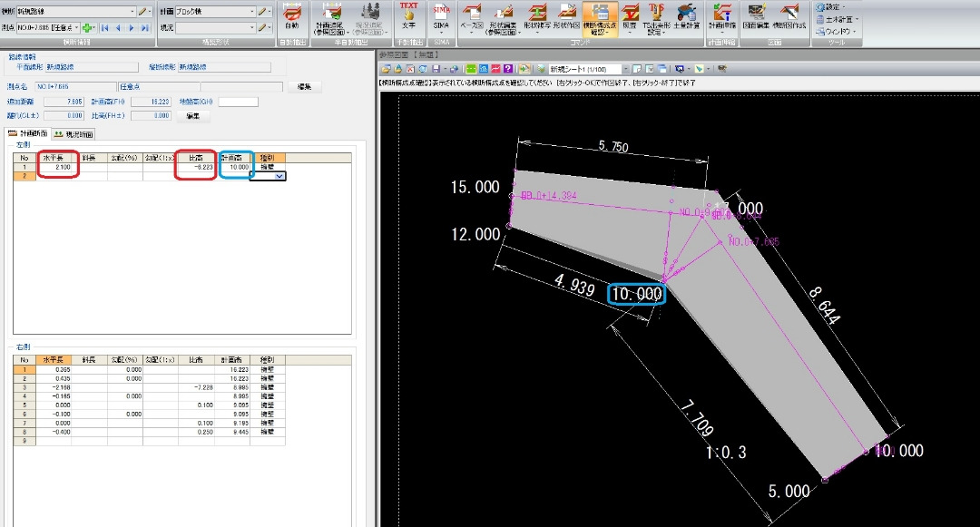Click the 編集 button beside 比高(FH±)

tap(193, 116)
